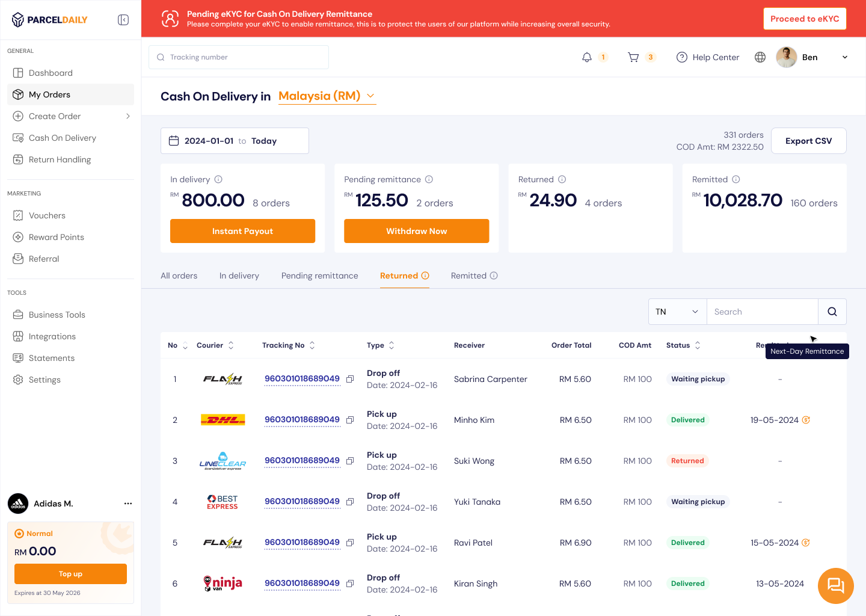The height and width of the screenshot is (616, 866).
Task: Click the globe language icon
Action: pyautogui.click(x=760, y=57)
